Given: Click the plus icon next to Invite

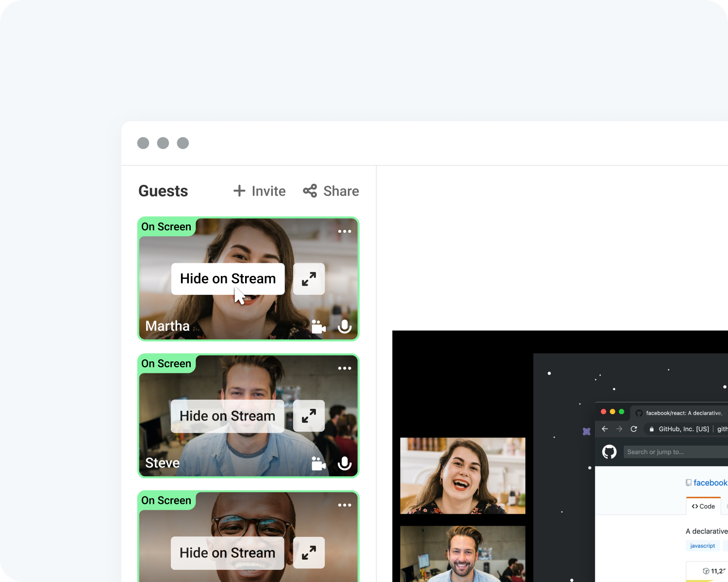Looking at the screenshot, I should [x=239, y=191].
